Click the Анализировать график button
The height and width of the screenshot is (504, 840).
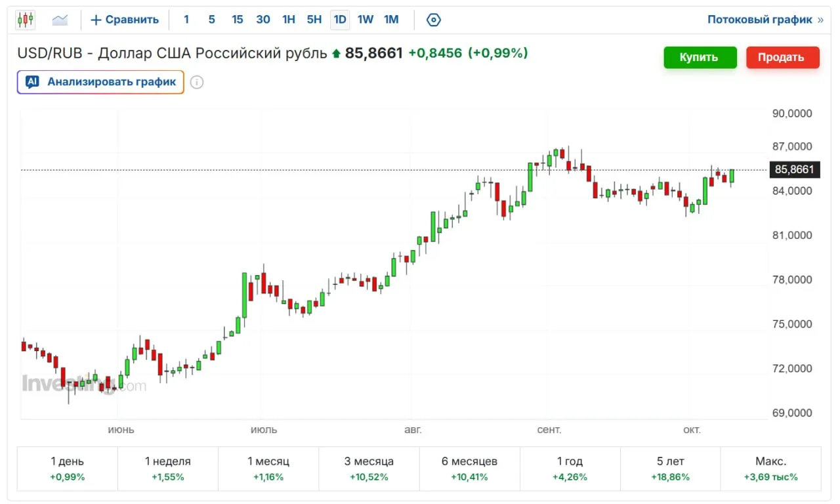[x=100, y=82]
